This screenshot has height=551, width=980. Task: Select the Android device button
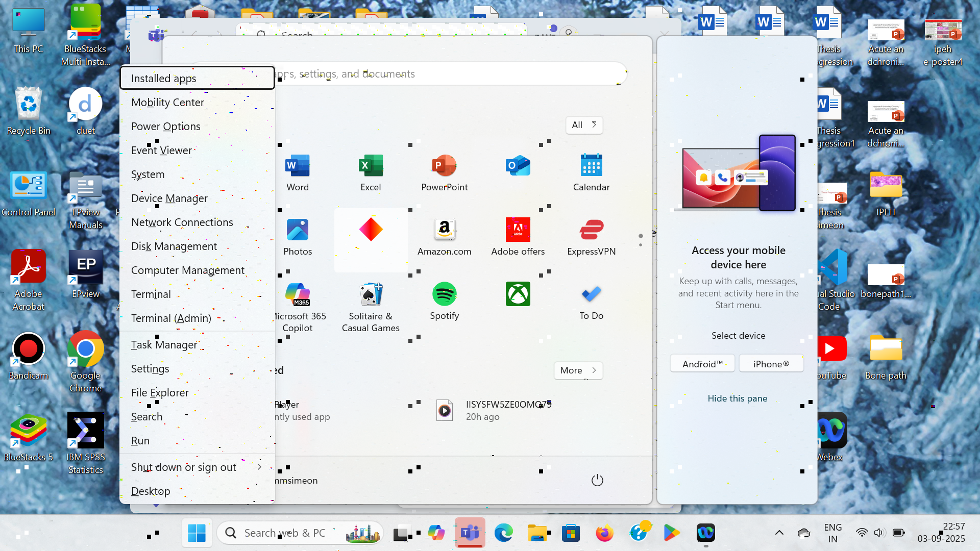pos(702,364)
